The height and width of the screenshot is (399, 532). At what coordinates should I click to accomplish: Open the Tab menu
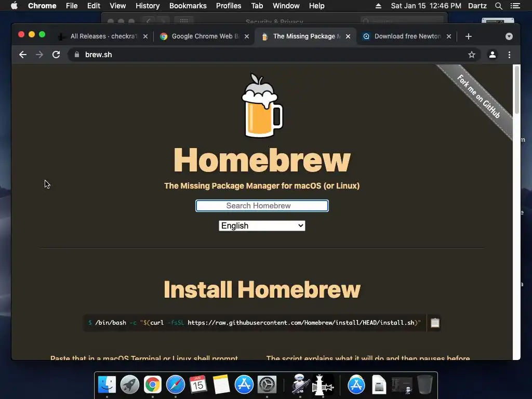[x=257, y=6]
